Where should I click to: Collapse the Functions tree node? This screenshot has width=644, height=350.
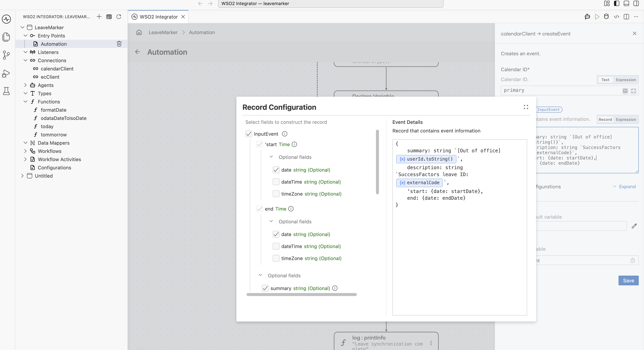25,102
